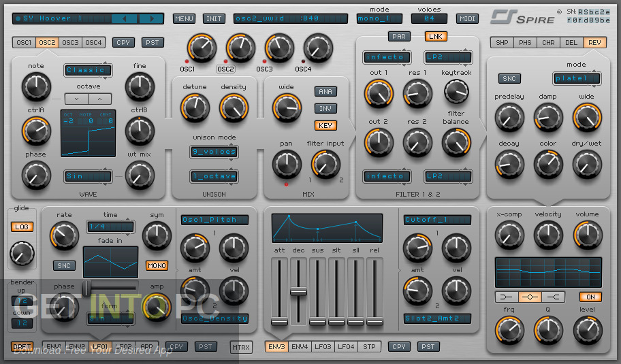Open the MIDI button
This screenshot has height=364, width=621.
467,18
